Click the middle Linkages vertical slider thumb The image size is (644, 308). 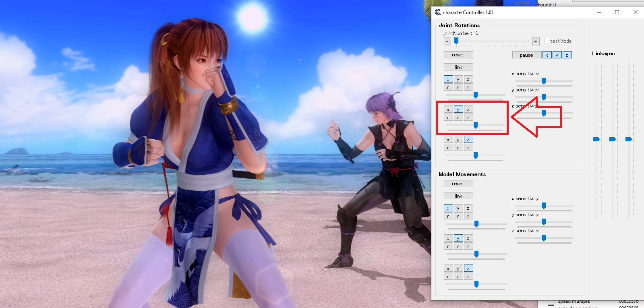click(613, 139)
